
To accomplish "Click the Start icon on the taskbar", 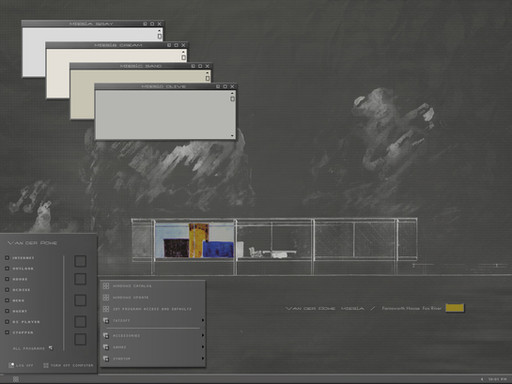I will [x=16, y=379].
